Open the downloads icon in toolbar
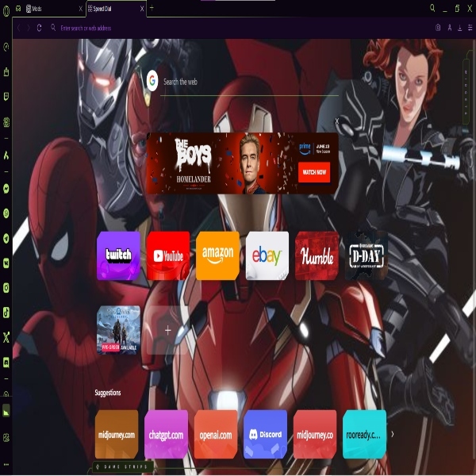Viewport: 476px width, 476px height. [x=459, y=28]
